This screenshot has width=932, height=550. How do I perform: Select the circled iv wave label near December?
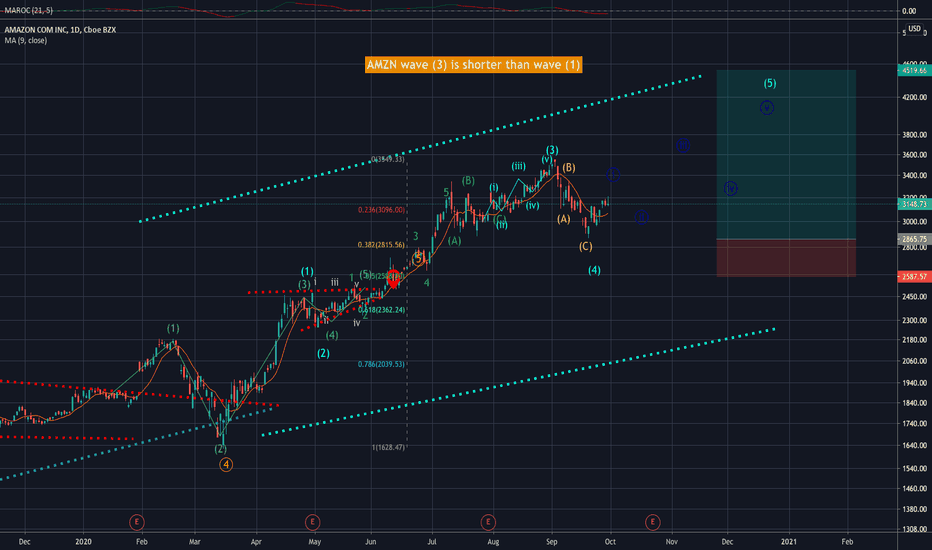tap(731, 188)
